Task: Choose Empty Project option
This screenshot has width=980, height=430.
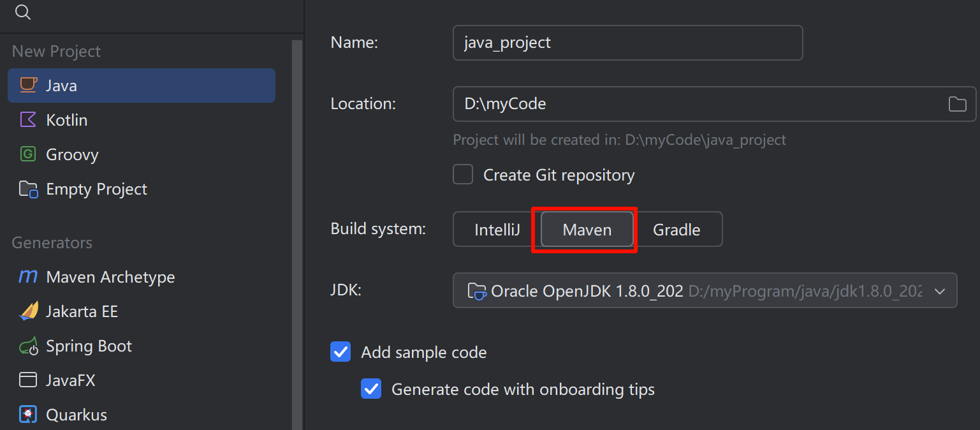Action: click(x=142, y=189)
